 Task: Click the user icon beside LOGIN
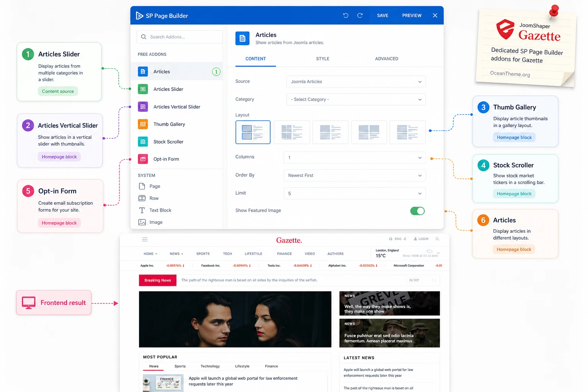[x=415, y=239]
